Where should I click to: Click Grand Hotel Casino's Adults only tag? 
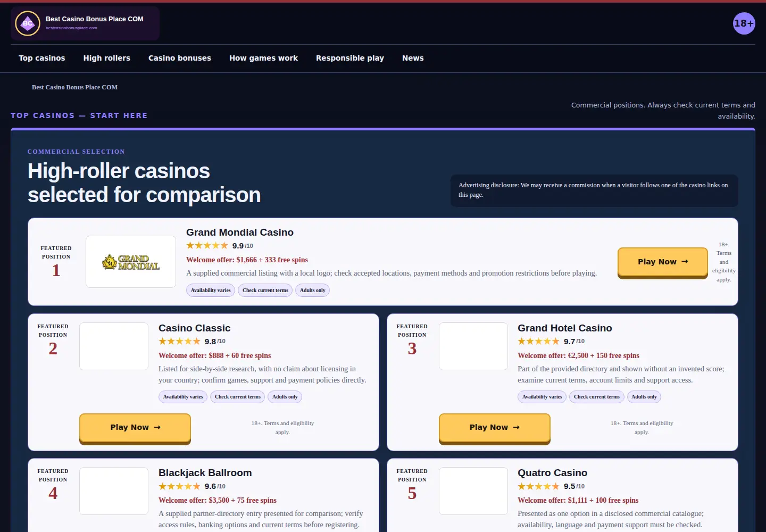click(644, 397)
